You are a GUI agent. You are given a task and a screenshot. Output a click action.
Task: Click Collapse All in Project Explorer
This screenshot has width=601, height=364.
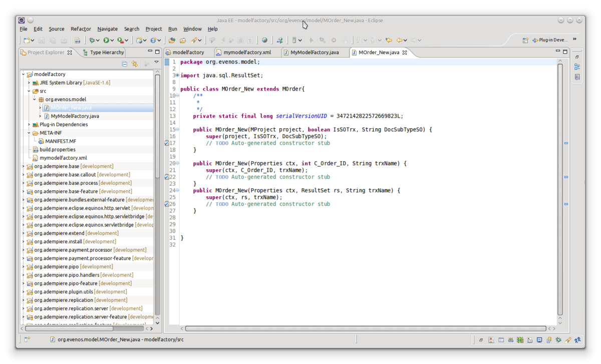point(125,64)
